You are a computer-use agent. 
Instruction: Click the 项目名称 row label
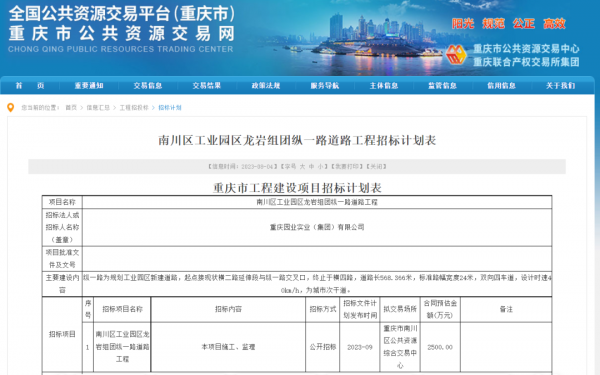tap(62, 202)
